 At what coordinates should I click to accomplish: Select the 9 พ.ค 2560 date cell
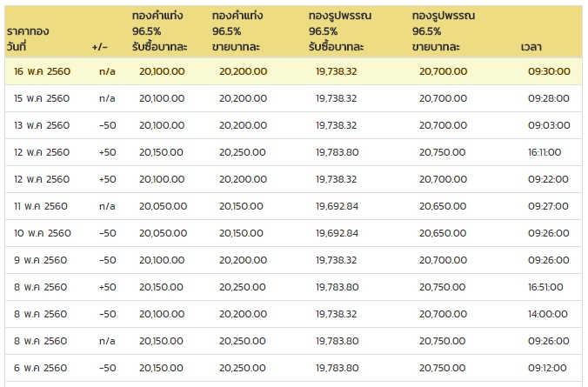pyautogui.click(x=41, y=260)
